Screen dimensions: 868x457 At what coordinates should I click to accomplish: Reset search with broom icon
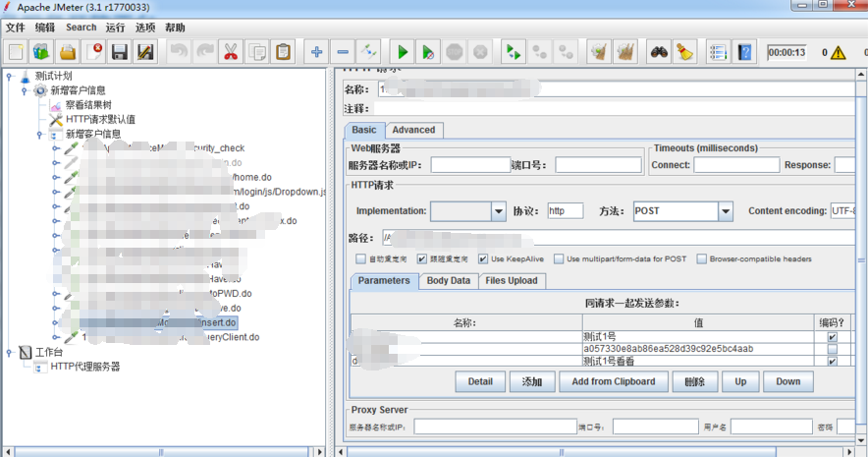[x=684, y=52]
